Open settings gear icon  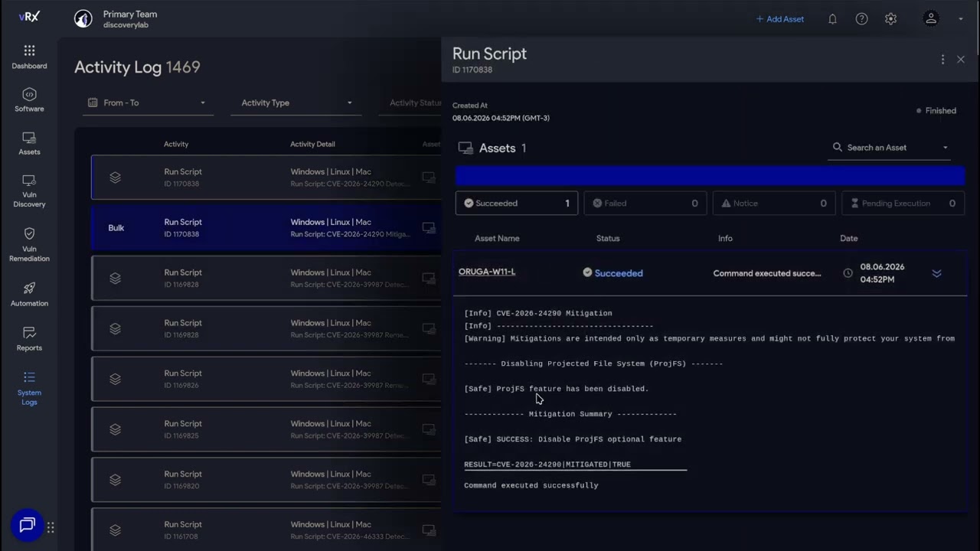click(890, 19)
